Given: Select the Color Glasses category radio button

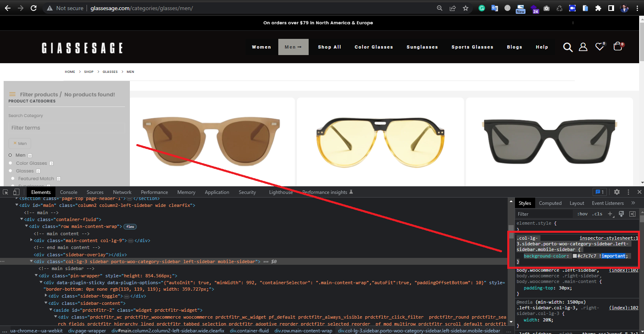Looking at the screenshot, I should click(x=11, y=163).
